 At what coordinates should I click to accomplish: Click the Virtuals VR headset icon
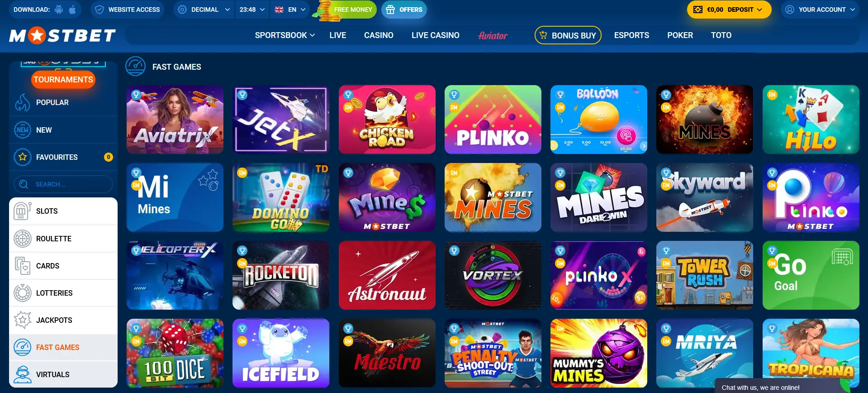(x=22, y=374)
